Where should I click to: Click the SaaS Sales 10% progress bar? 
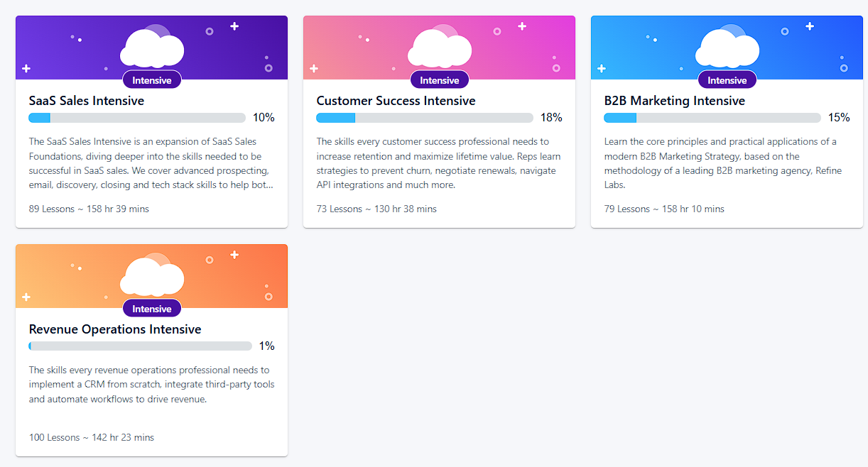137,118
